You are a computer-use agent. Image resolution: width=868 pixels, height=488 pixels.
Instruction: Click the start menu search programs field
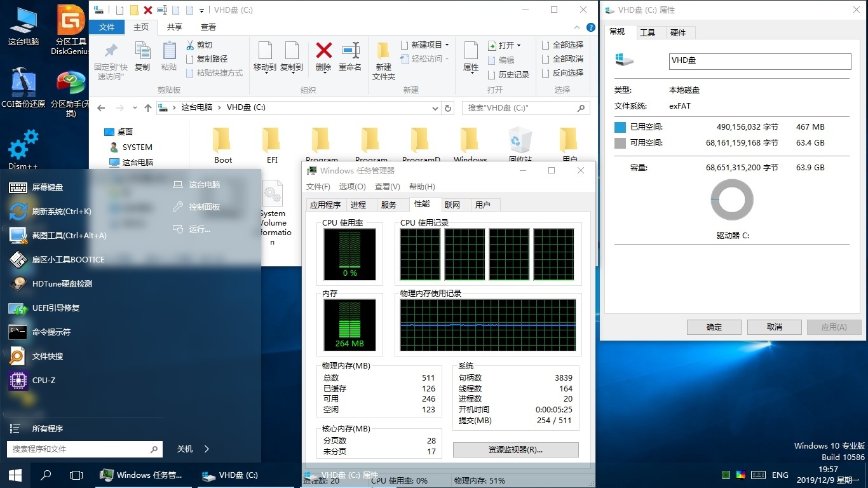pyautogui.click(x=85, y=449)
